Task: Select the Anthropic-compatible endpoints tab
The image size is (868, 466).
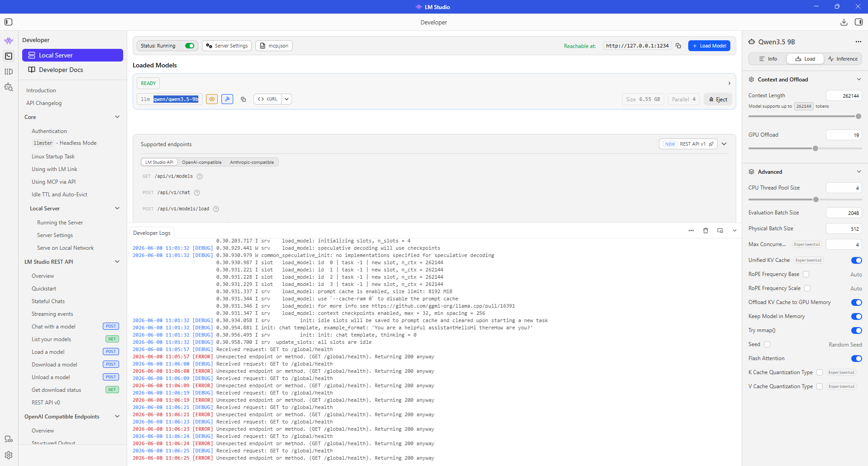Action: coord(252,162)
